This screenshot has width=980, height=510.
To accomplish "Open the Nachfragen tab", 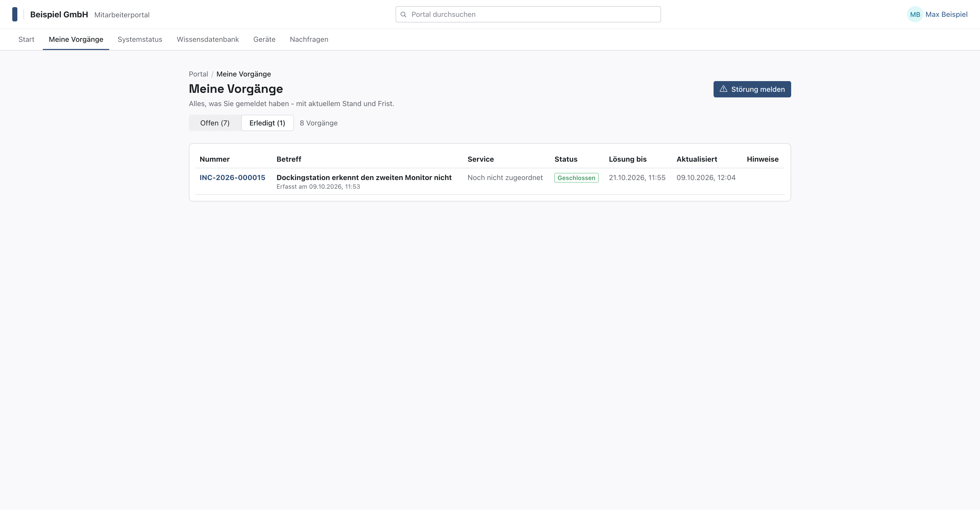I will 309,40.
